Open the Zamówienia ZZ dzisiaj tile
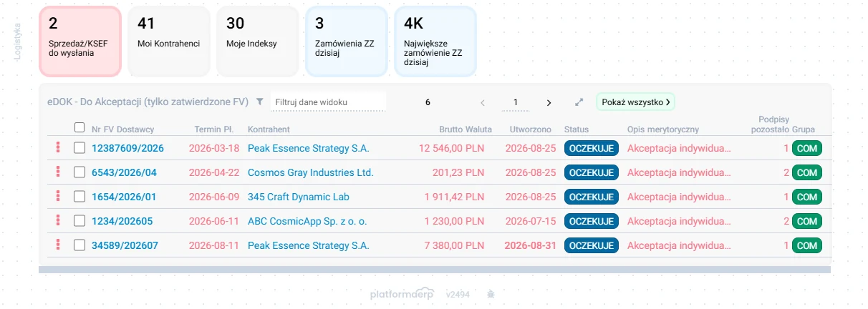868x309 pixels. pos(347,41)
